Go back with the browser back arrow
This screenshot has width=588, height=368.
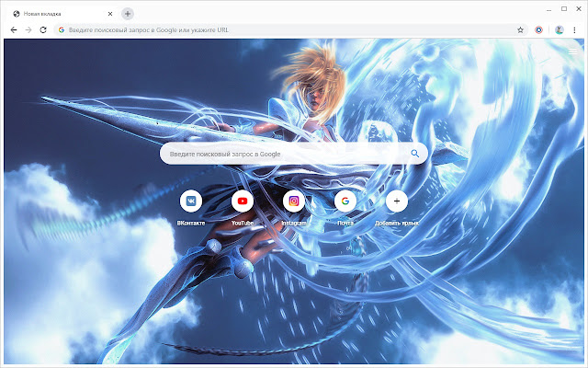[14, 30]
